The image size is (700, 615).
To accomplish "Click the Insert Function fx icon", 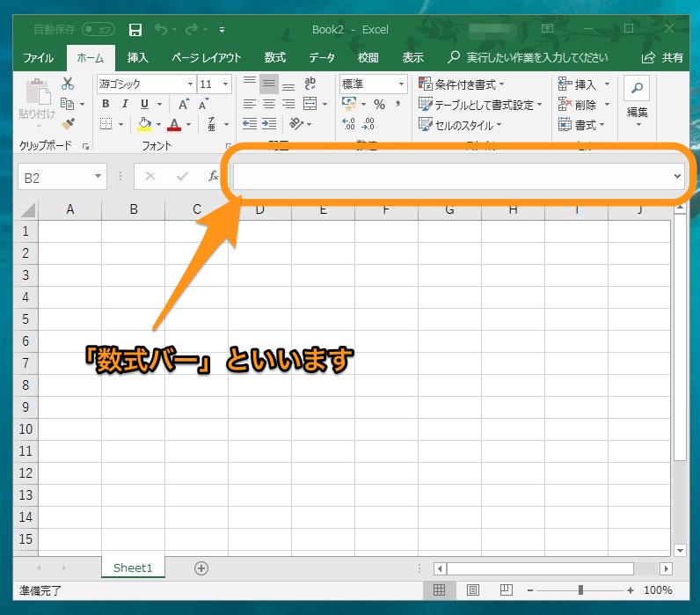I will point(214,176).
